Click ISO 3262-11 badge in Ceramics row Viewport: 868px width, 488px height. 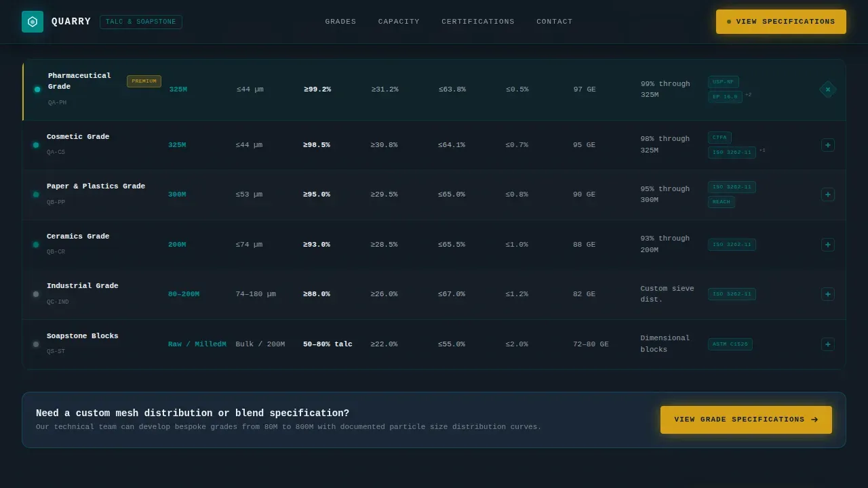(732, 245)
